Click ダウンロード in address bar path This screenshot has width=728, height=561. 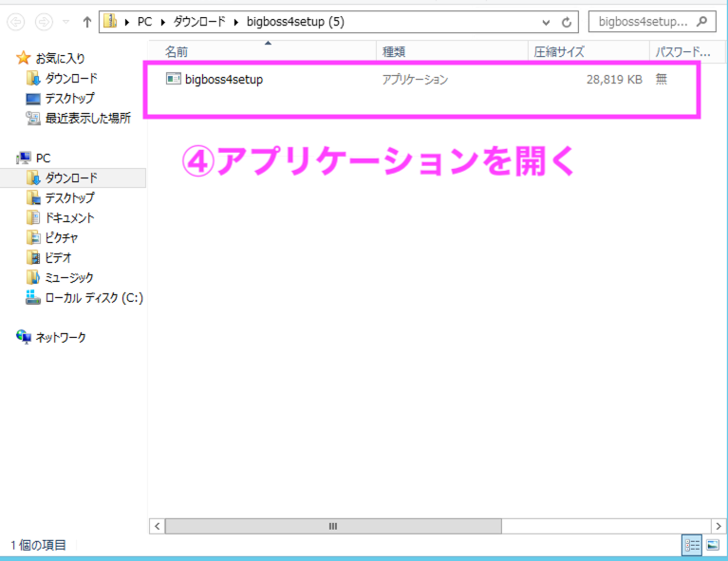(x=198, y=21)
